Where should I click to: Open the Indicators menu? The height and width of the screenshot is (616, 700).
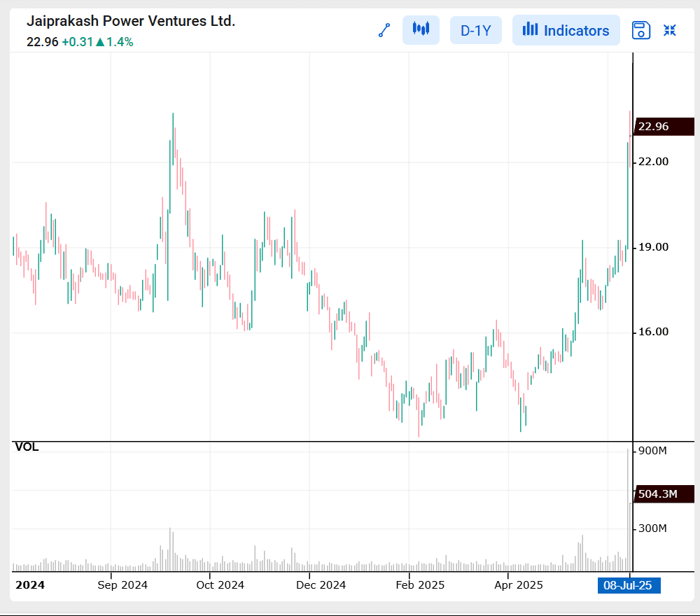[x=566, y=30]
